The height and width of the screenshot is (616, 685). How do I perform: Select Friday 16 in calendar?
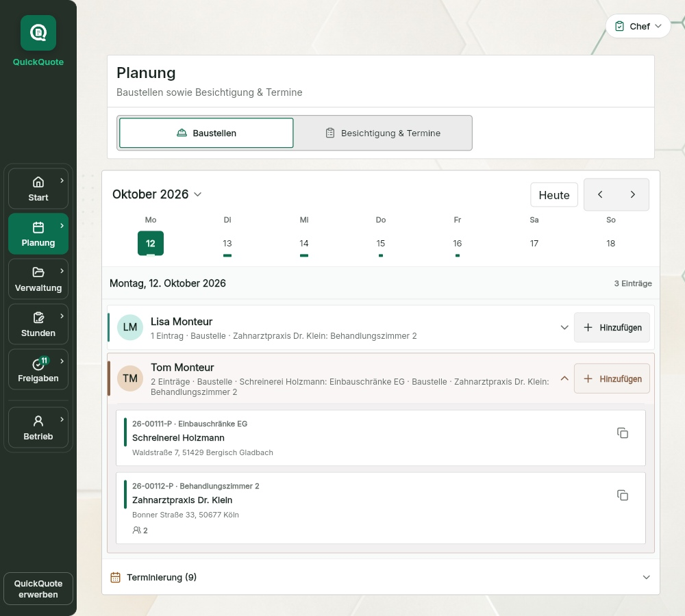coord(458,244)
